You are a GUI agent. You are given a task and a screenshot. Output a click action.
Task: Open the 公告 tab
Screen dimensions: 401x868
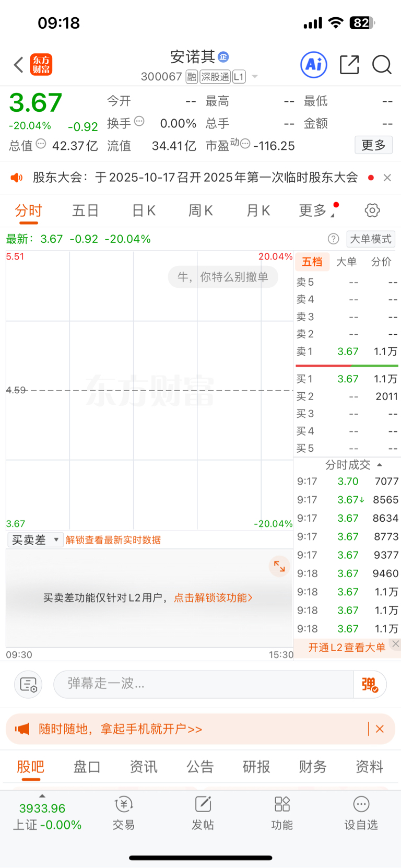coord(200,767)
